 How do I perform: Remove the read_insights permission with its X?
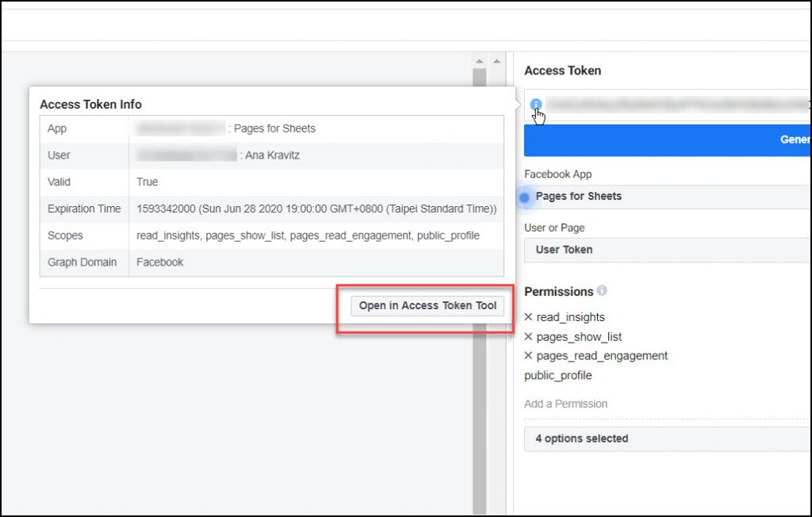coord(528,316)
